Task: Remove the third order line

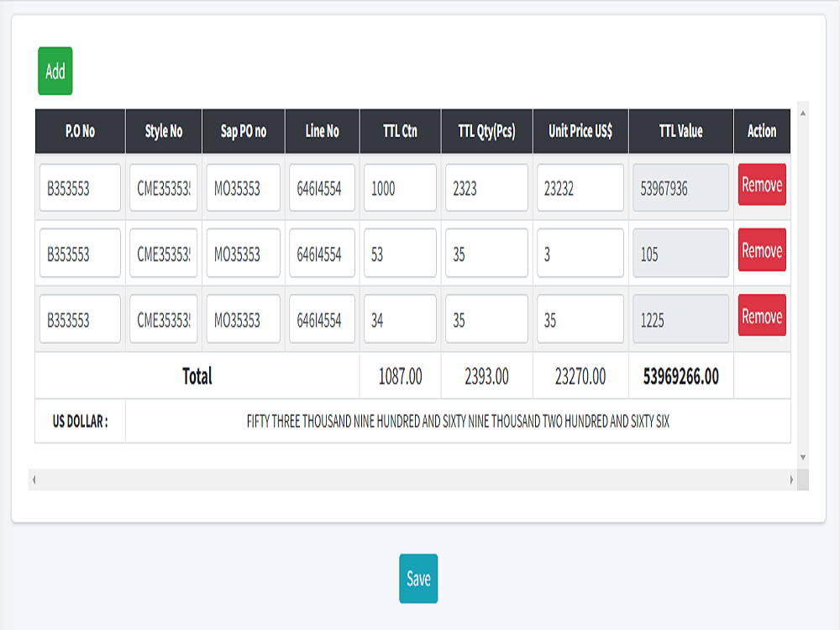Action: pos(761,317)
